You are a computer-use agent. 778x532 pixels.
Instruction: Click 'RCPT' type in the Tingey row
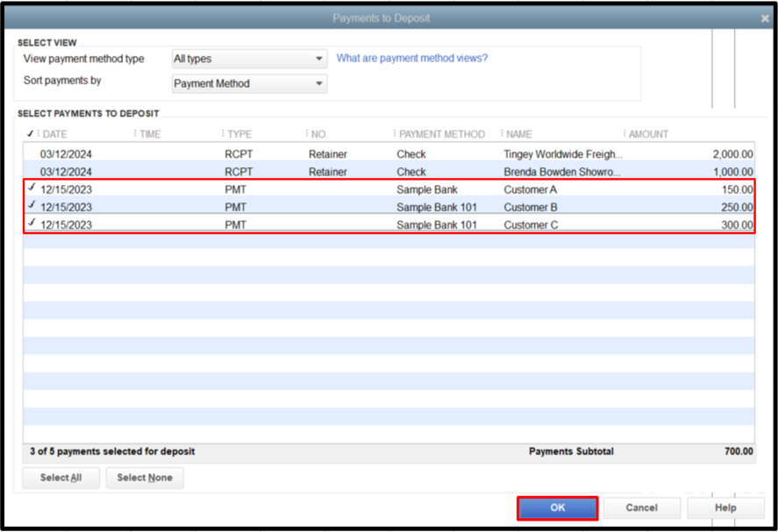coord(239,154)
